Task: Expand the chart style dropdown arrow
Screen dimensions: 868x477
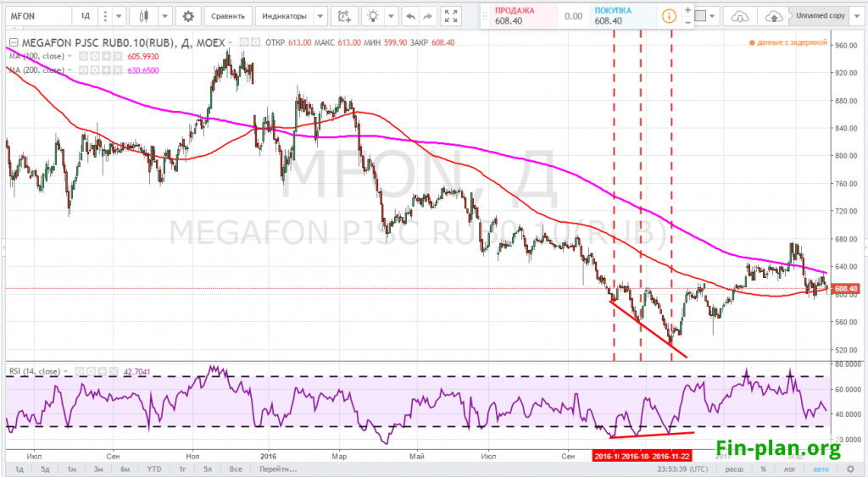Action: (164, 15)
